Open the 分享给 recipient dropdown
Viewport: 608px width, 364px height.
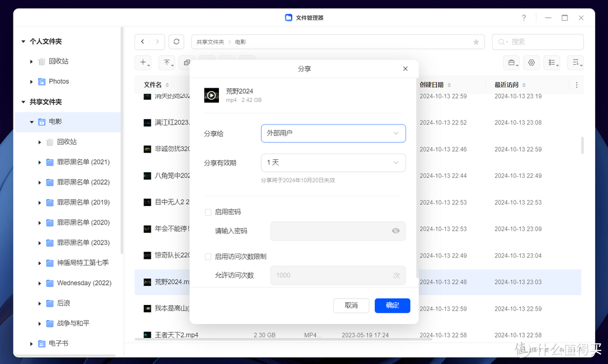click(333, 133)
